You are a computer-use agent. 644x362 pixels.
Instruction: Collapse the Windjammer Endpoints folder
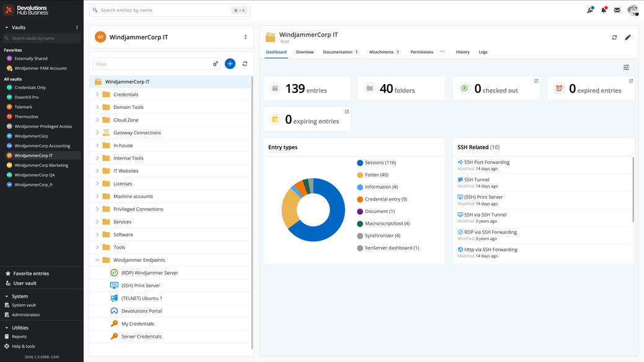(x=97, y=260)
